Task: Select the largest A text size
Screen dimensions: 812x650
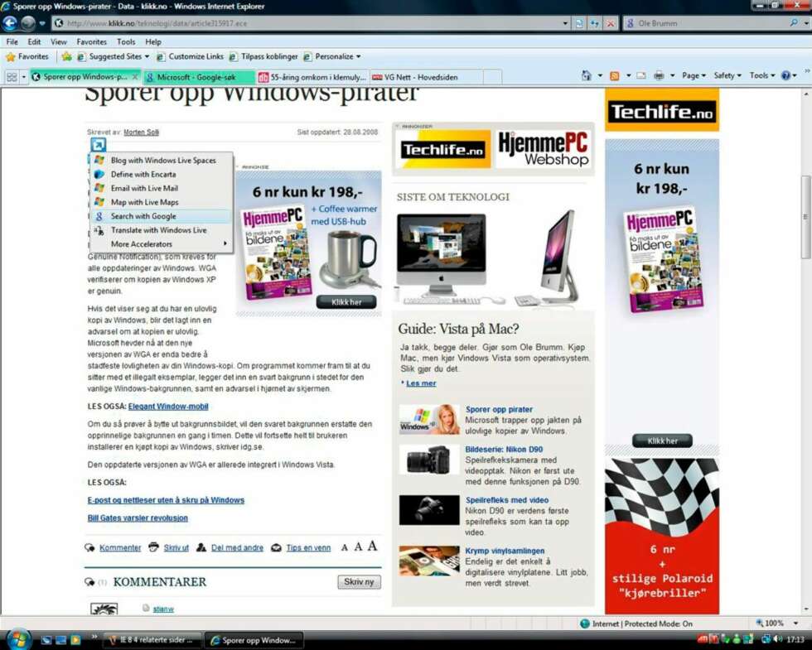Action: click(372, 546)
